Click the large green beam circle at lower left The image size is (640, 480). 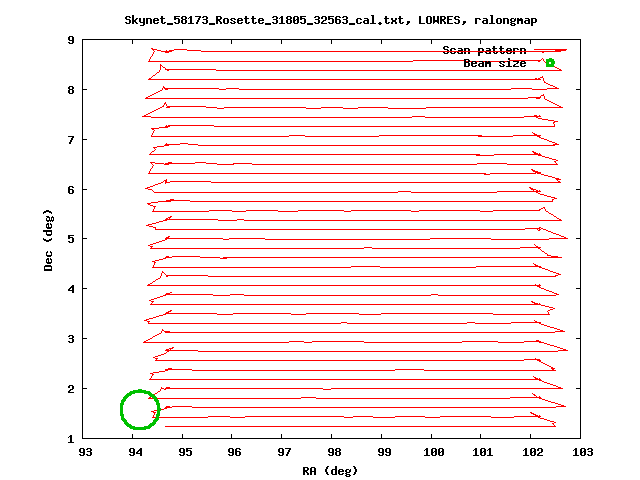click(x=140, y=409)
